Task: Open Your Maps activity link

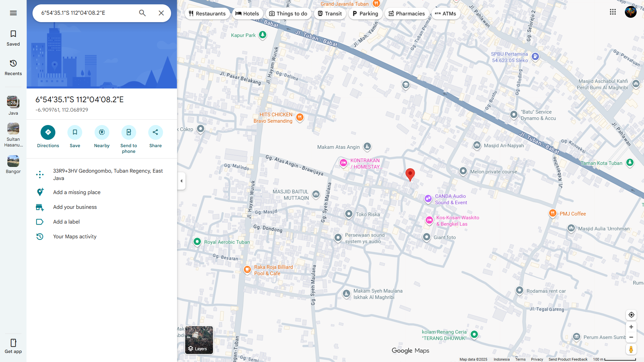Action: [74, 237]
